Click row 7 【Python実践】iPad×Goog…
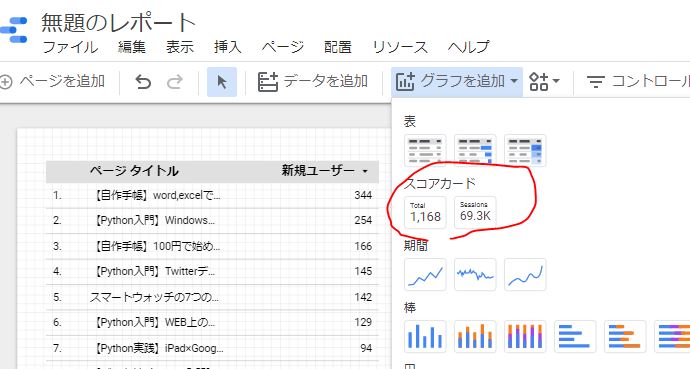 click(212, 348)
